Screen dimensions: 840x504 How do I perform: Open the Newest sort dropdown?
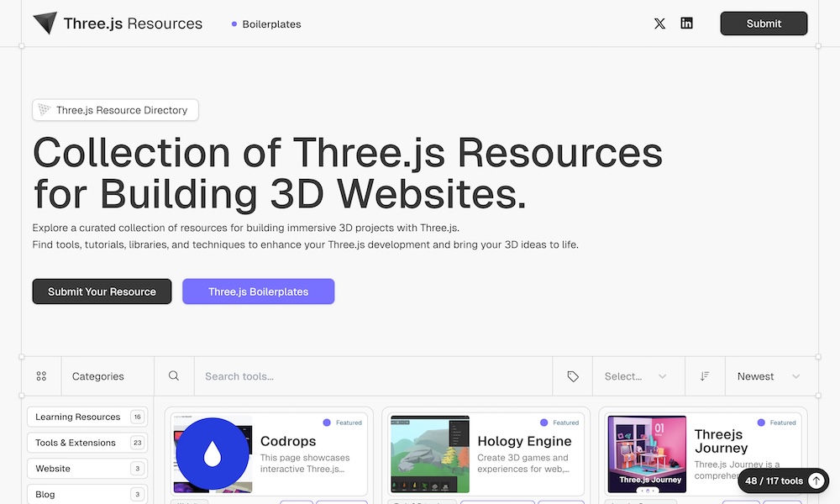768,376
